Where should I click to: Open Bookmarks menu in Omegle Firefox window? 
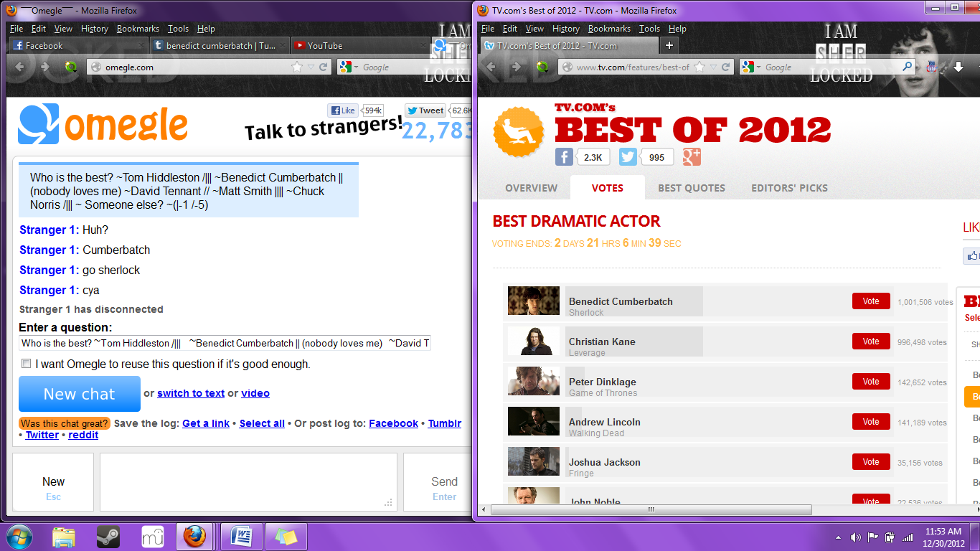(x=138, y=29)
